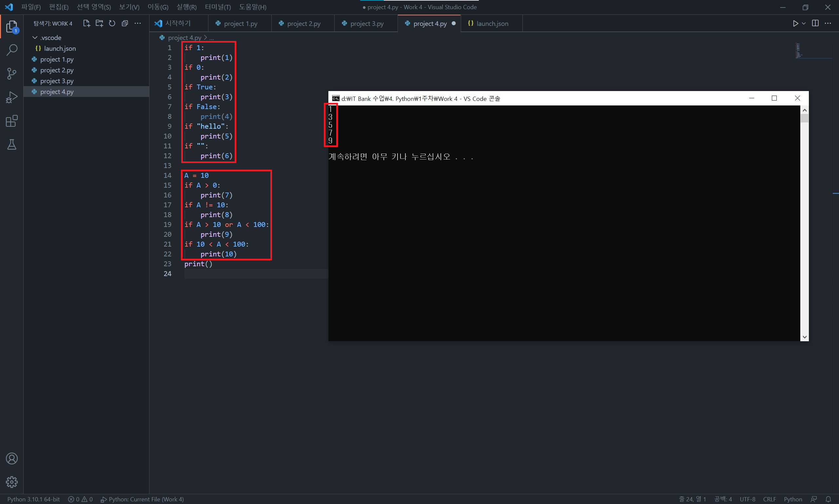
Task: Open the run button dropdown arrow
Action: click(x=804, y=24)
